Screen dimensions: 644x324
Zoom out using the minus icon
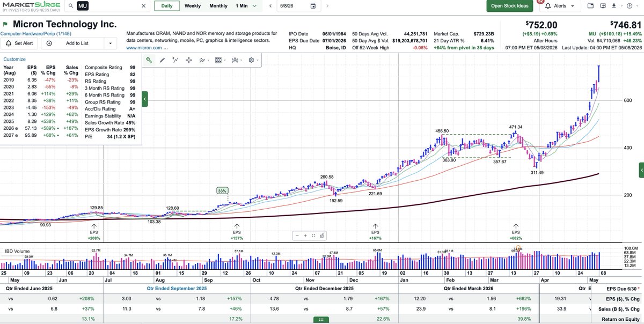click(298, 235)
